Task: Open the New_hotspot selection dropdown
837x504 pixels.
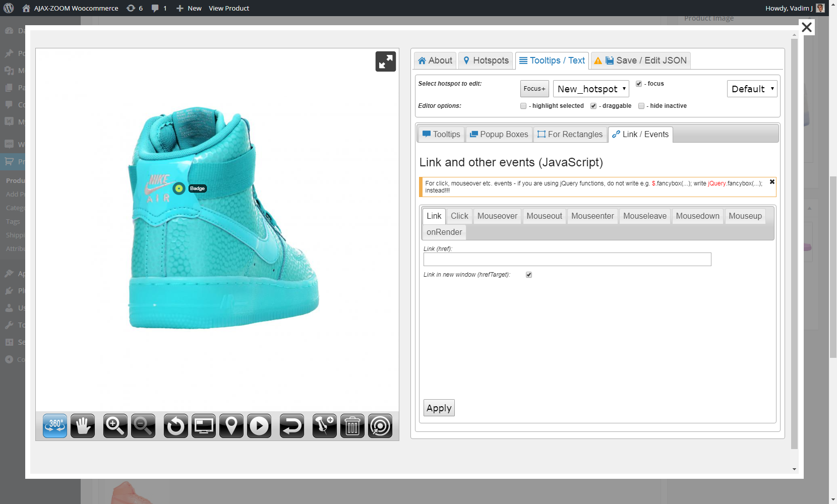Action: [591, 89]
